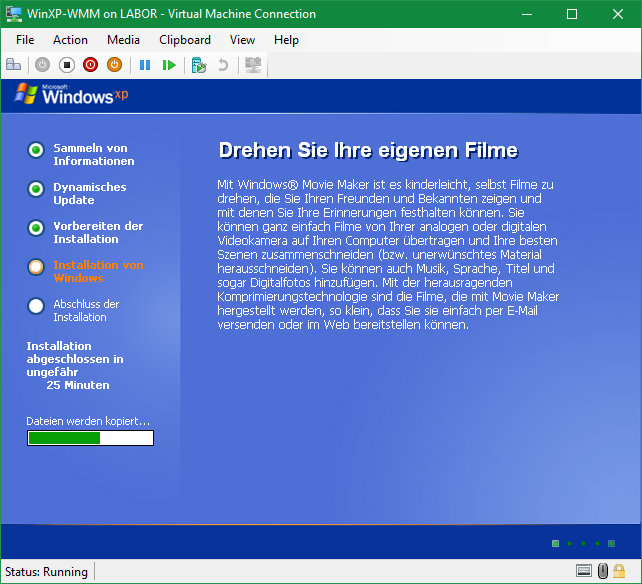Click the orange Save state button

[x=114, y=65]
